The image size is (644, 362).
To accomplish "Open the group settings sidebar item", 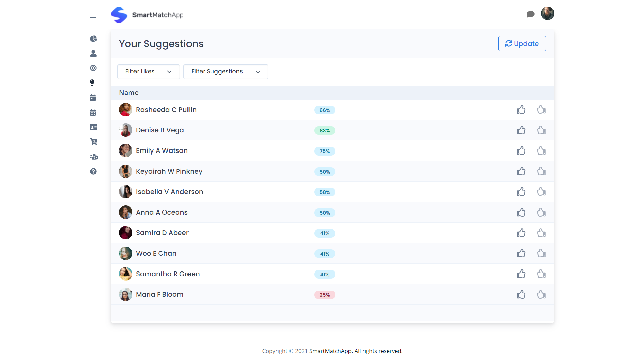I will pyautogui.click(x=94, y=157).
